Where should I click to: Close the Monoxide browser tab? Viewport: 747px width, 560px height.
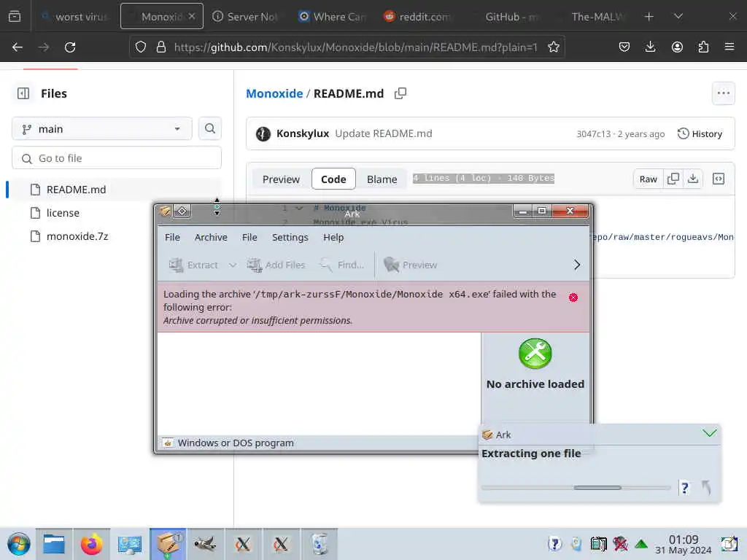click(192, 16)
